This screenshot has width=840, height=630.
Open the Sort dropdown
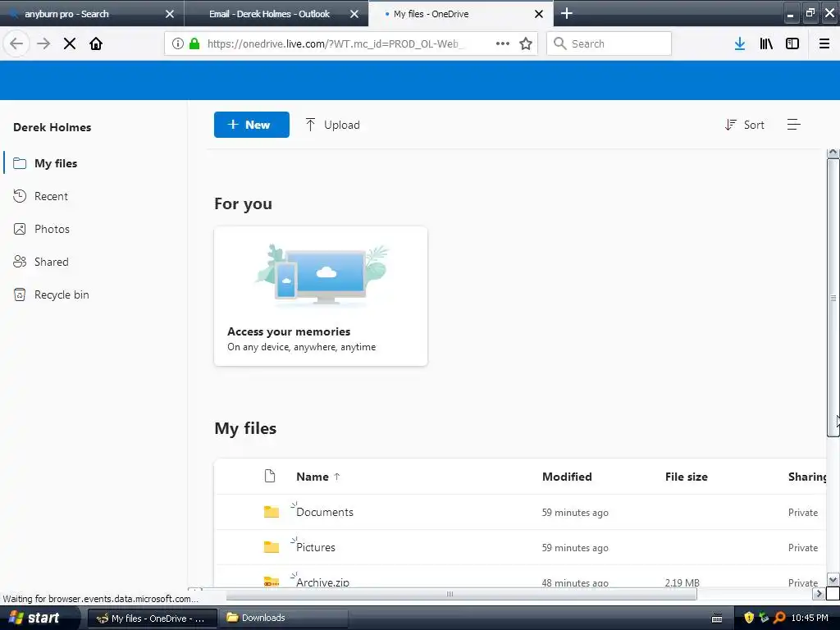(745, 125)
